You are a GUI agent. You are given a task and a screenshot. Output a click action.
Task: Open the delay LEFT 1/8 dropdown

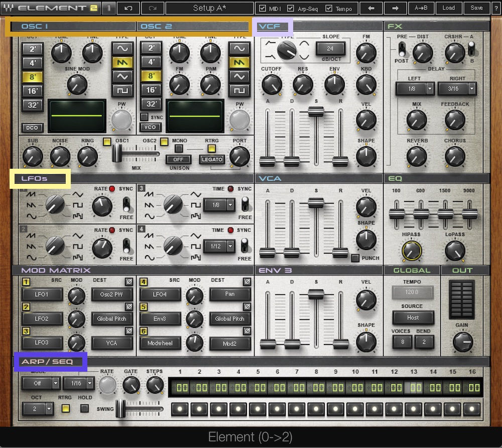pyautogui.click(x=415, y=89)
